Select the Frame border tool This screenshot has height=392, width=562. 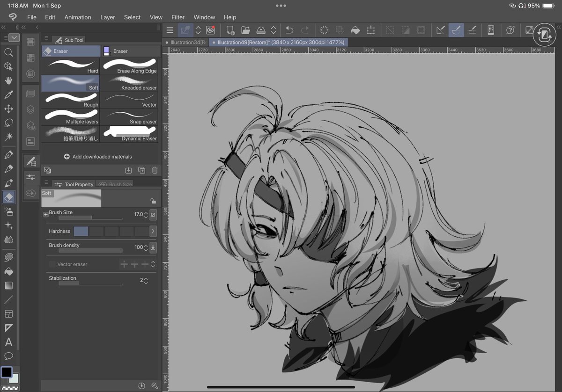pos(8,314)
